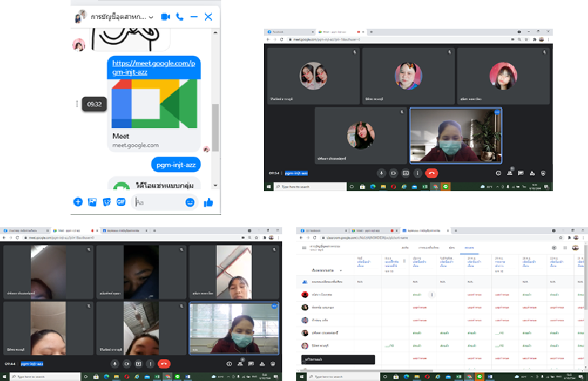Open more options in top-right Meet controls

point(417,173)
